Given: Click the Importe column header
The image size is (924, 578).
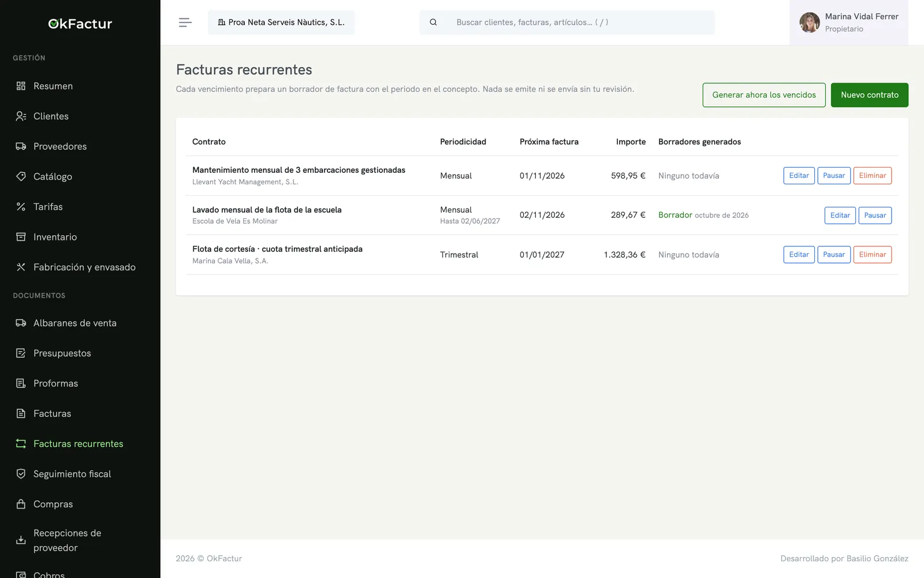Looking at the screenshot, I should tap(631, 142).
